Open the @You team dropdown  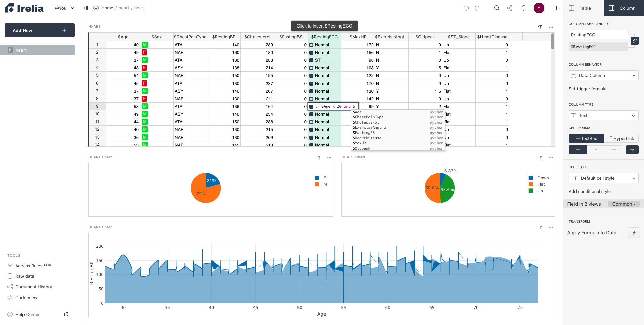[x=64, y=8]
